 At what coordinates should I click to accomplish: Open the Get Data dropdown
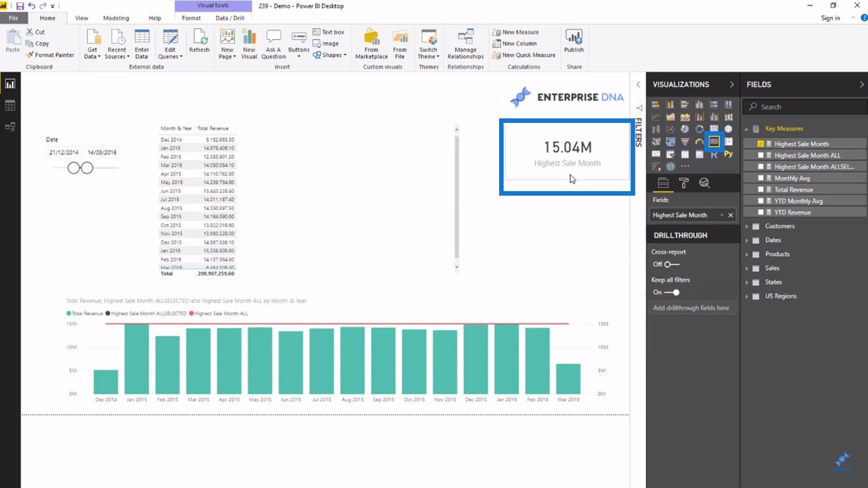pyautogui.click(x=92, y=44)
